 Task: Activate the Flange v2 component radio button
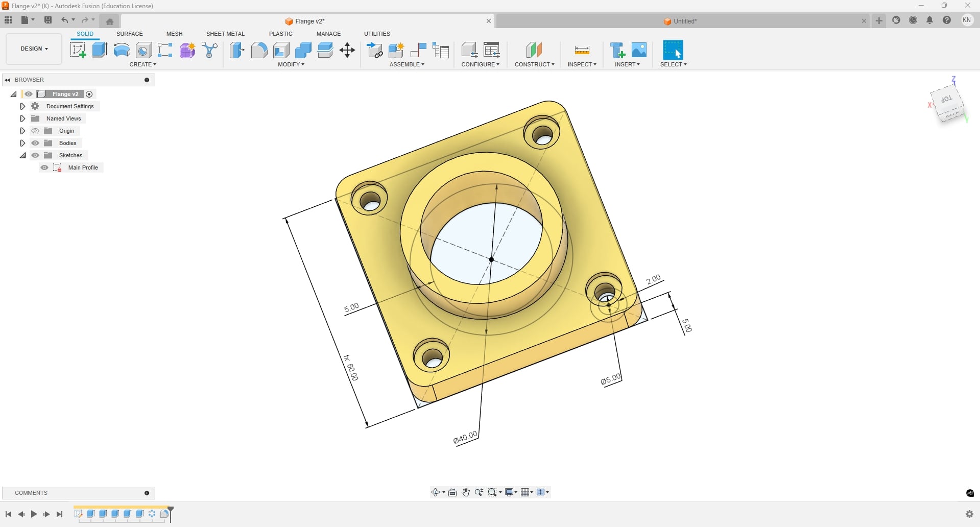click(x=89, y=94)
